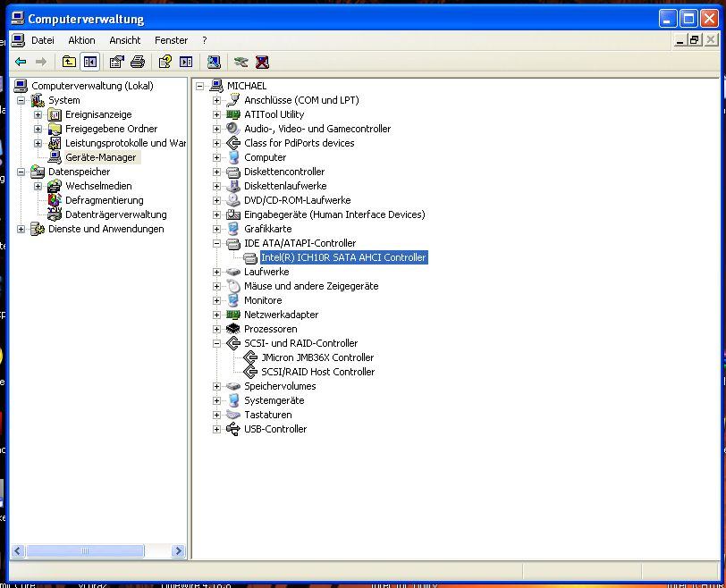Viewport: 726px width, 588px height.
Task: Click the DVD/CD-ROM-Laufwerke disc icon
Action: pyautogui.click(x=232, y=200)
